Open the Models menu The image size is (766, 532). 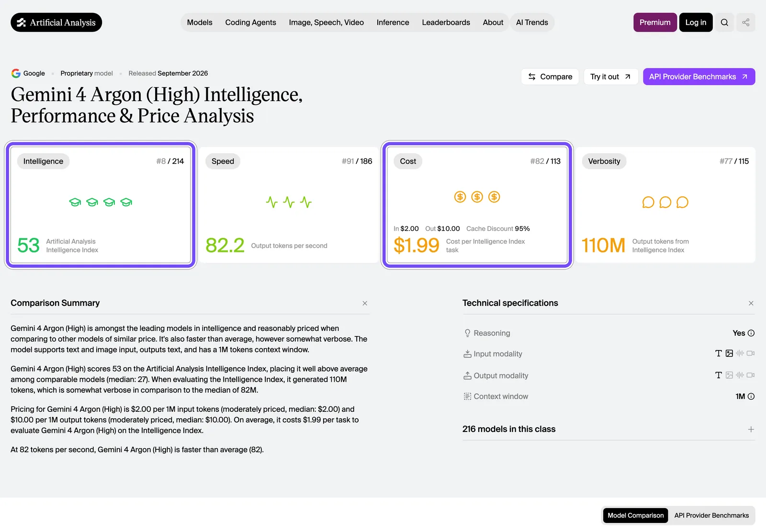pos(200,23)
